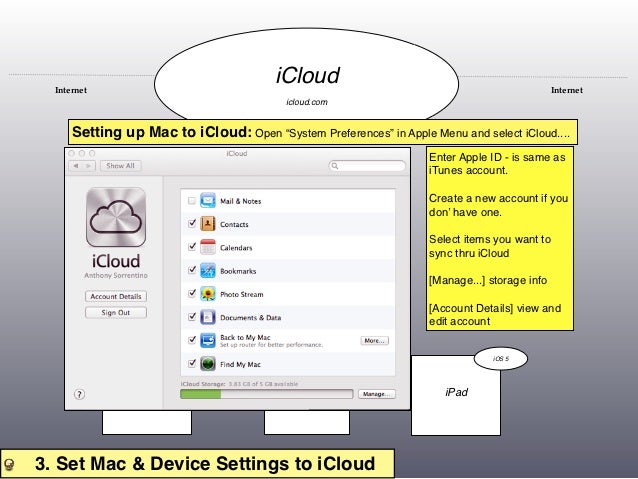This screenshot has width=638, height=479.
Task: Click the Calendars icon
Action: (208, 247)
